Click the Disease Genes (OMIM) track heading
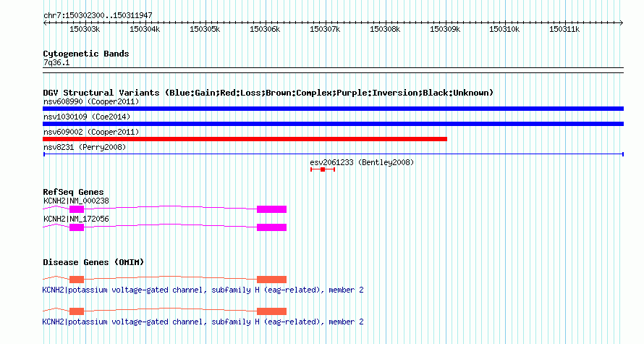 coord(93,262)
